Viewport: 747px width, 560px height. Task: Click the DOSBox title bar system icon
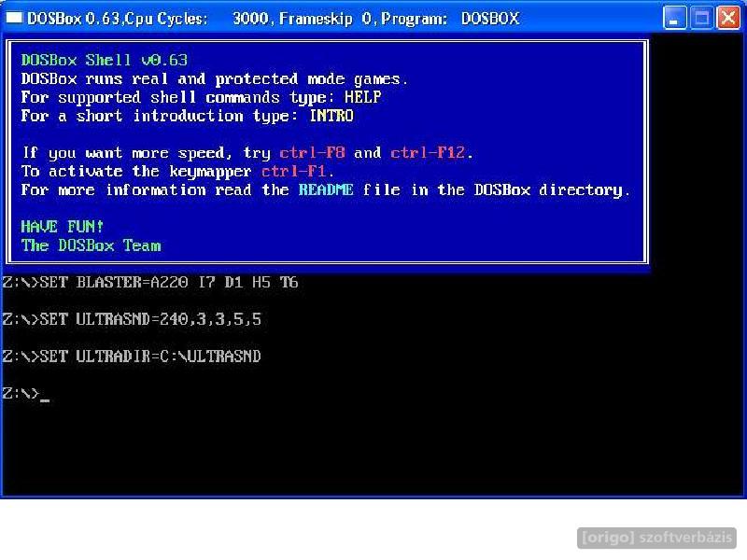(14, 18)
